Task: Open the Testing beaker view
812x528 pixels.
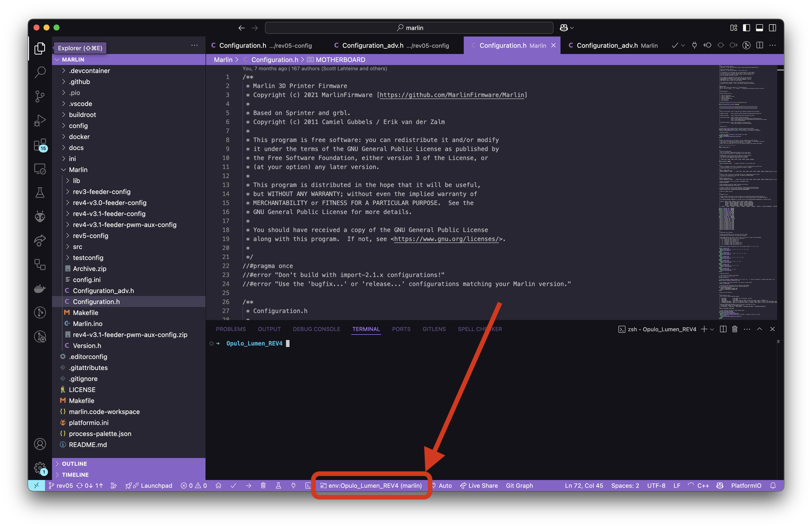Action: pyautogui.click(x=40, y=193)
